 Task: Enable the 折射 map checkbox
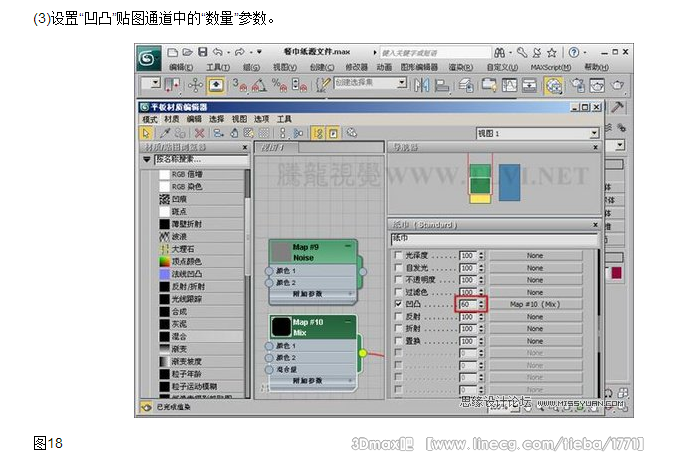(398, 328)
